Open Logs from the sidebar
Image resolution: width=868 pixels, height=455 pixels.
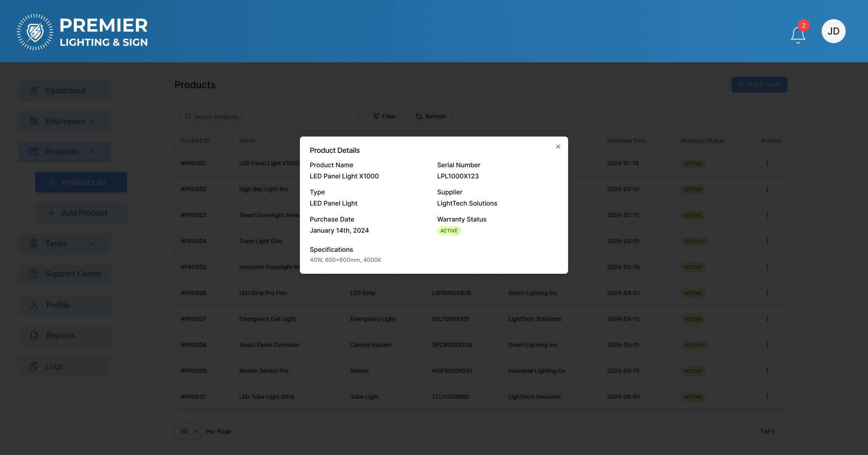(54, 366)
